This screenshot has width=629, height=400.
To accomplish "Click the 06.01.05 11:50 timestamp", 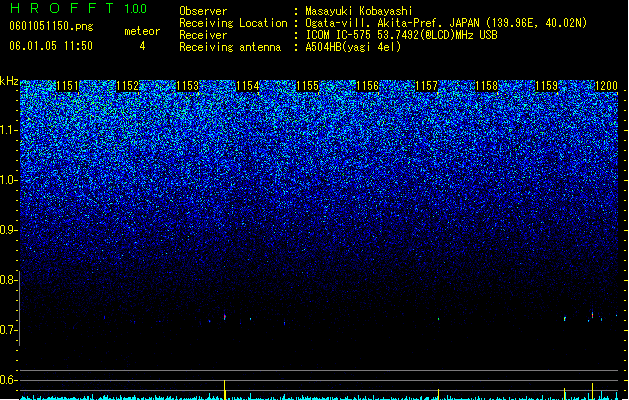I will point(51,46).
